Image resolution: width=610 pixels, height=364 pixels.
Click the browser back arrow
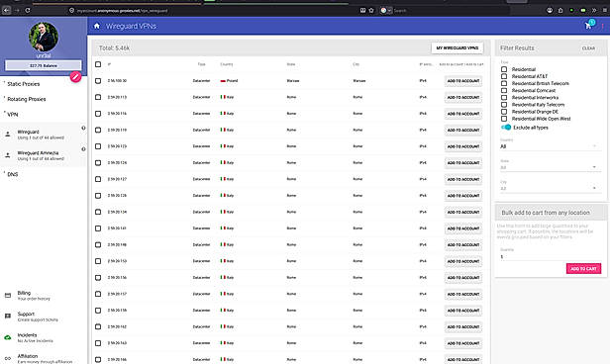pos(6,11)
